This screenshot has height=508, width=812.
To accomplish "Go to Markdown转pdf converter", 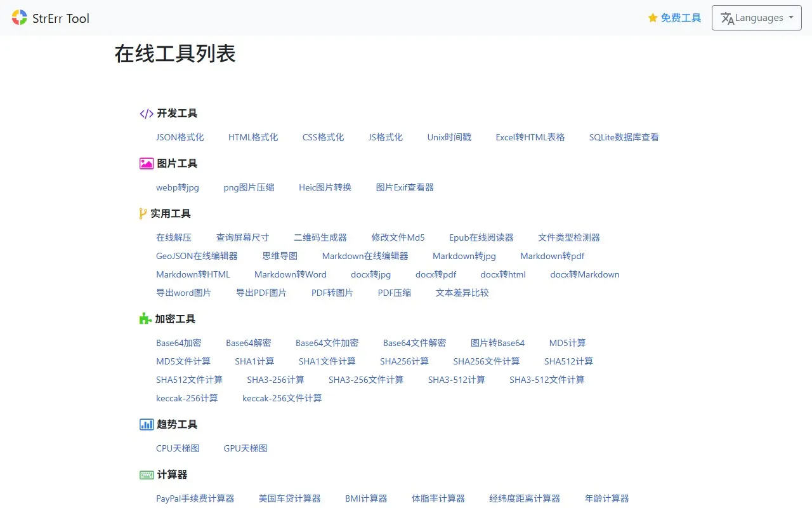I will (x=552, y=256).
